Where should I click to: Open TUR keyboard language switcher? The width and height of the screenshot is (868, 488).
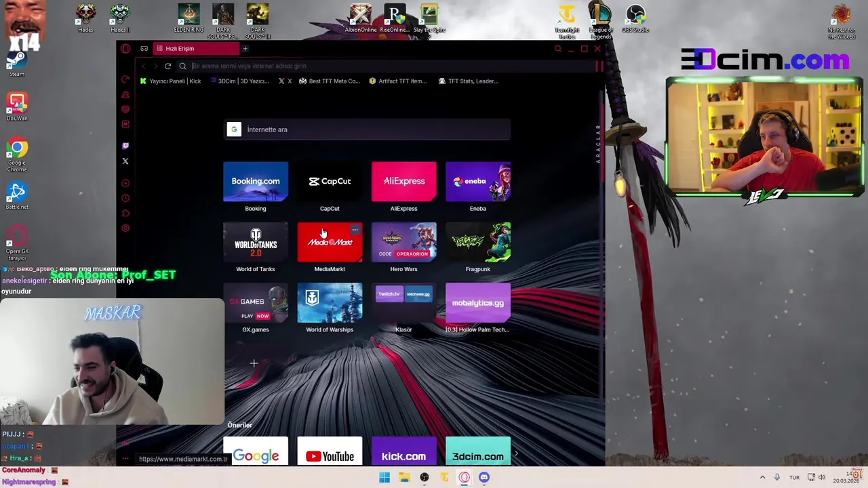pyautogui.click(x=794, y=478)
